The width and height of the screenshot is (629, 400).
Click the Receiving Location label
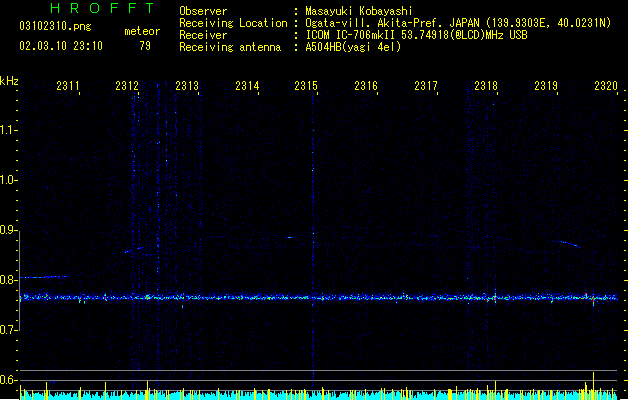point(233,23)
